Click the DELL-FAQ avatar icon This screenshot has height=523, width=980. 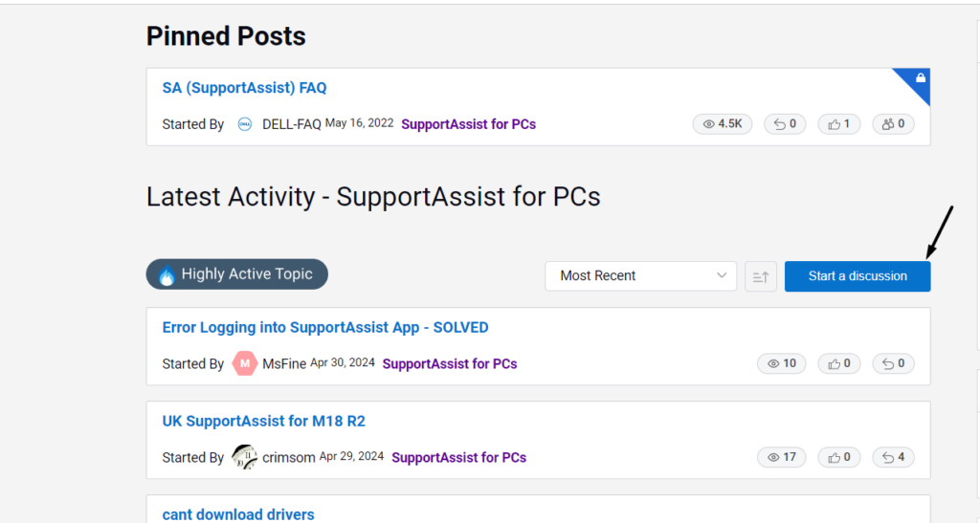pos(245,124)
